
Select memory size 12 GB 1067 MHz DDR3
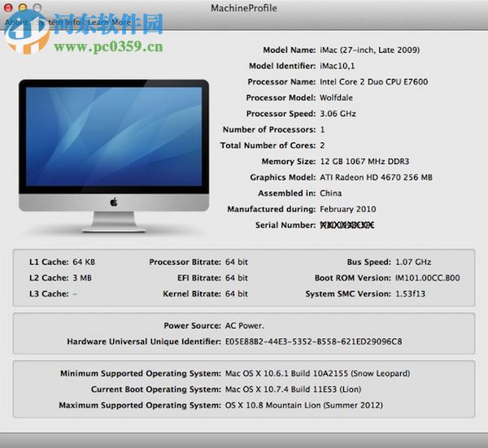364,162
